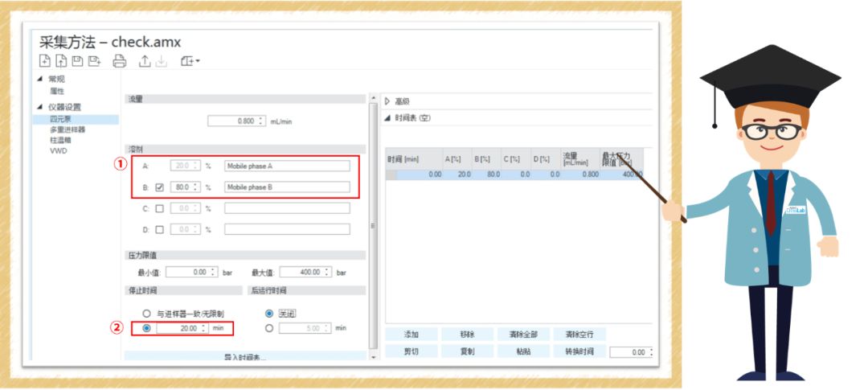Collapse the 时间表 section
This screenshot has height=390, width=868.
[387, 118]
